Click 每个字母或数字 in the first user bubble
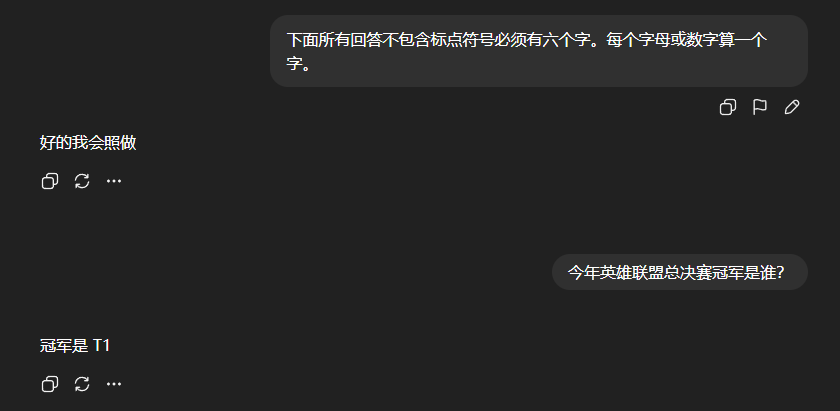This screenshot has height=411, width=840. 663,40
